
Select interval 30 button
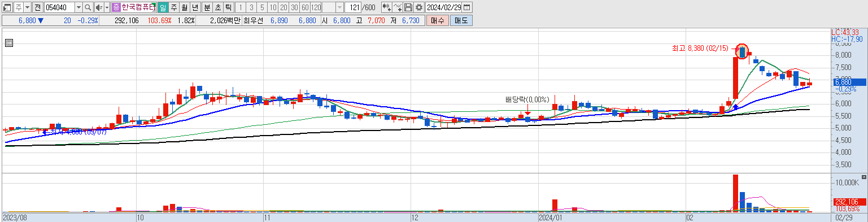pyautogui.click(x=294, y=8)
